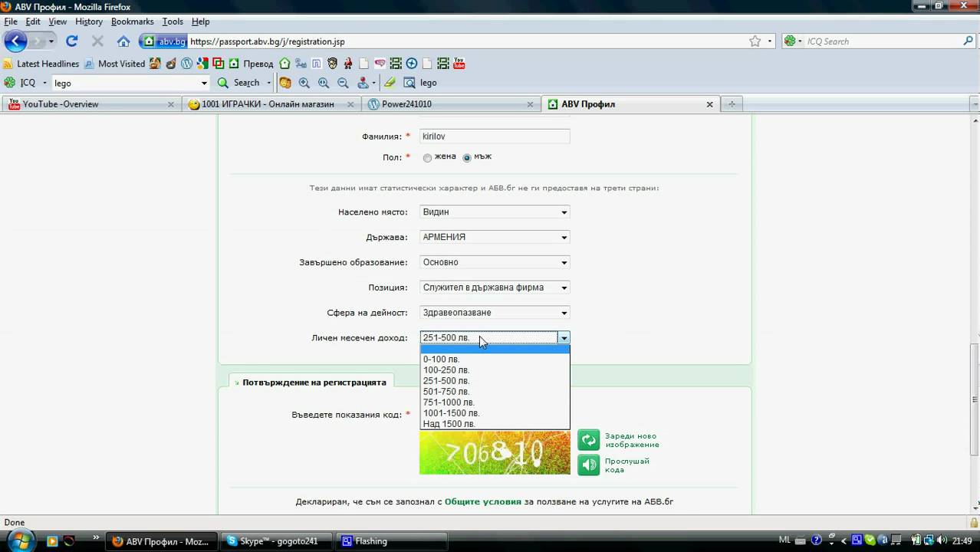The image size is (980, 552).
Task: Click the green speaker listen-to-code icon
Action: click(588, 465)
